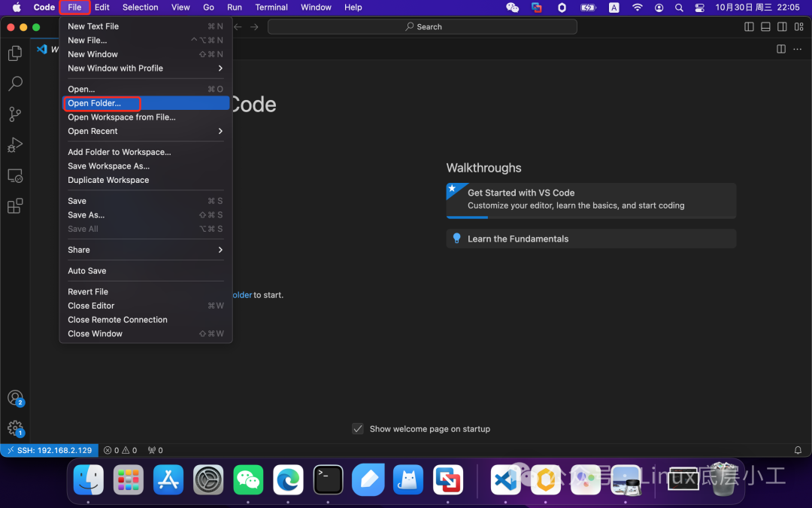812x508 pixels.
Task: Open the Manage gear icon
Action: pos(16,429)
